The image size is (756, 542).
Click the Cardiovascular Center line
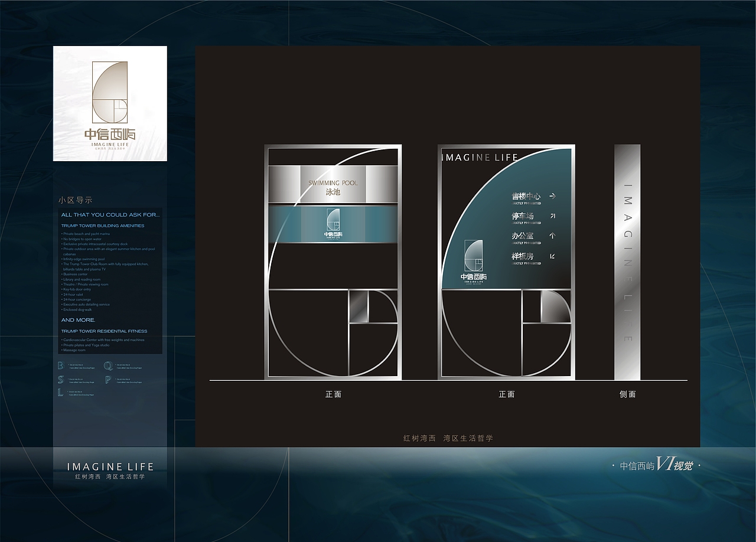point(103,340)
